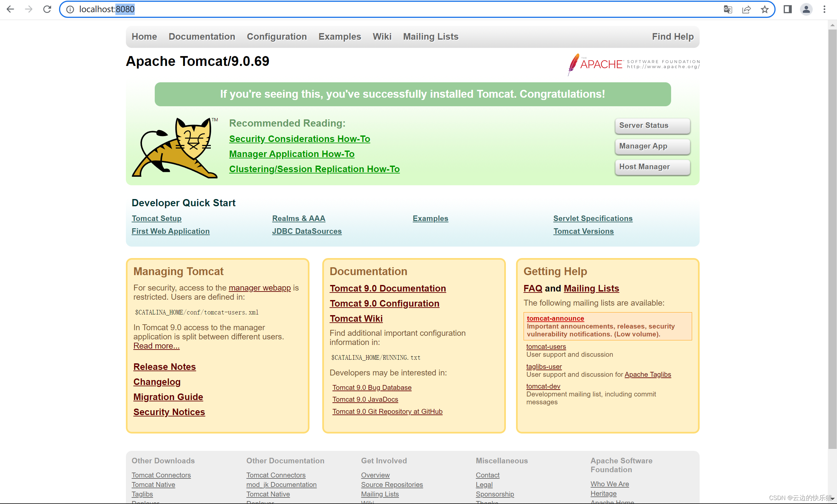Reload the page with refresh icon
This screenshot has width=837, height=504.
47,9
